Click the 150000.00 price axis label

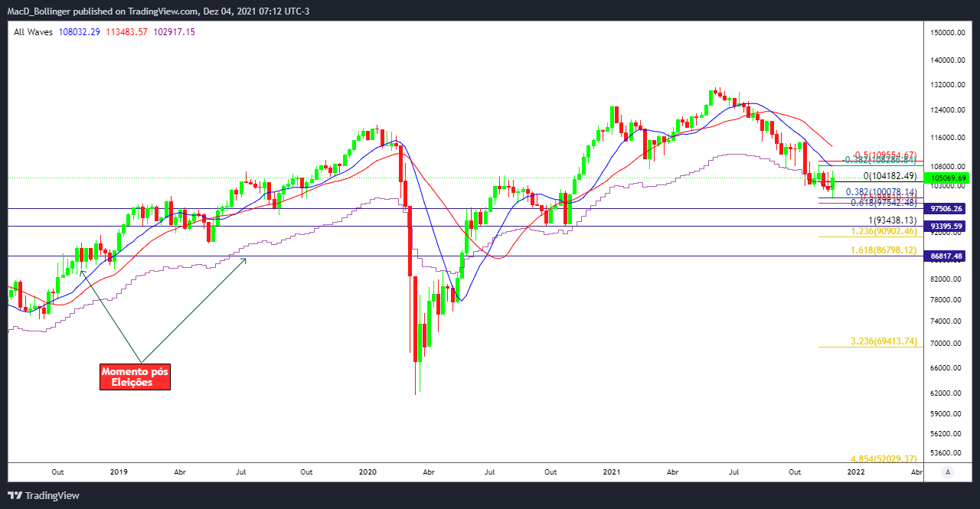point(946,33)
